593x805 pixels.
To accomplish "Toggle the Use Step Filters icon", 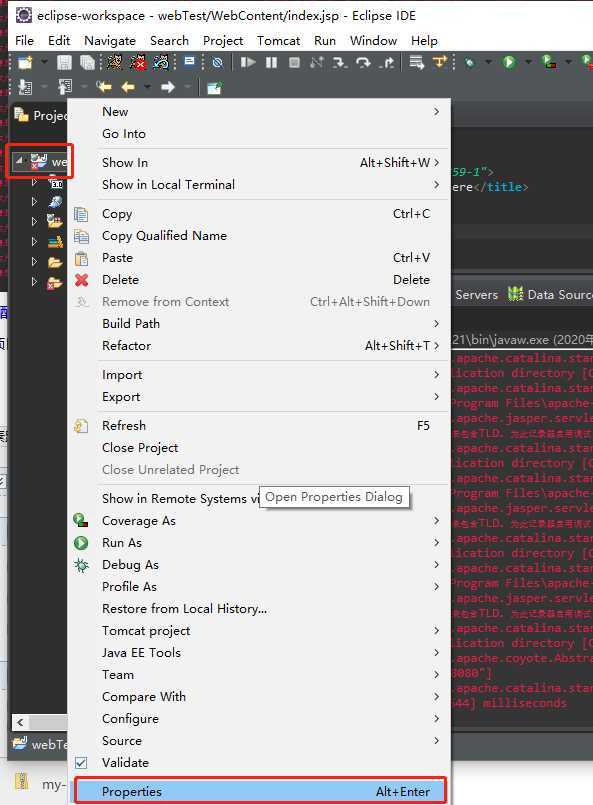I will pyautogui.click(x=440, y=63).
